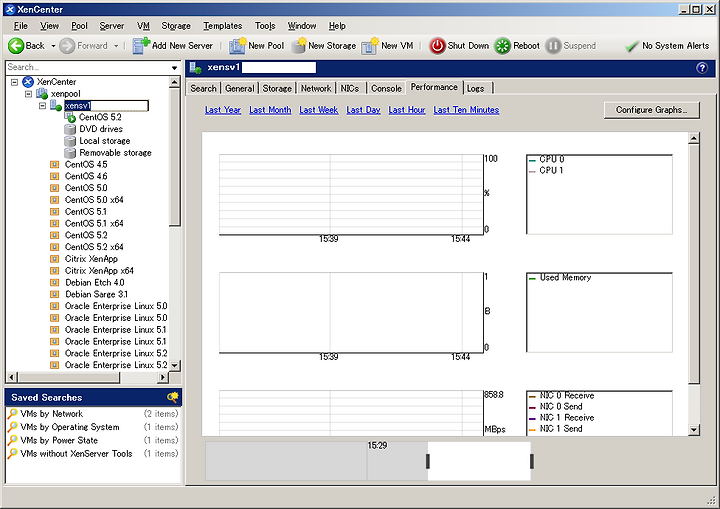Click the Add New Server icon
This screenshot has height=509, width=720.
(141, 45)
